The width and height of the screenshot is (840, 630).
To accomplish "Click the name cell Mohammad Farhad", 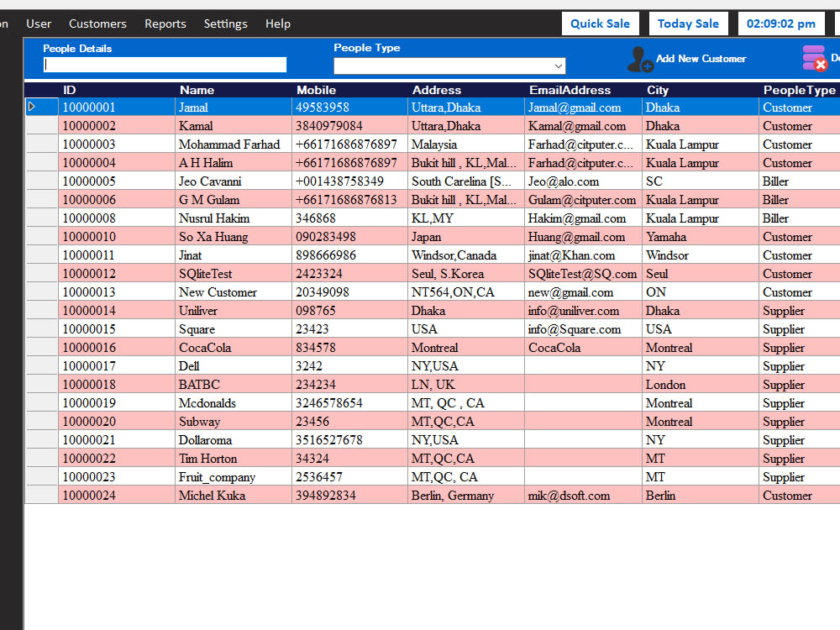I will [x=234, y=144].
